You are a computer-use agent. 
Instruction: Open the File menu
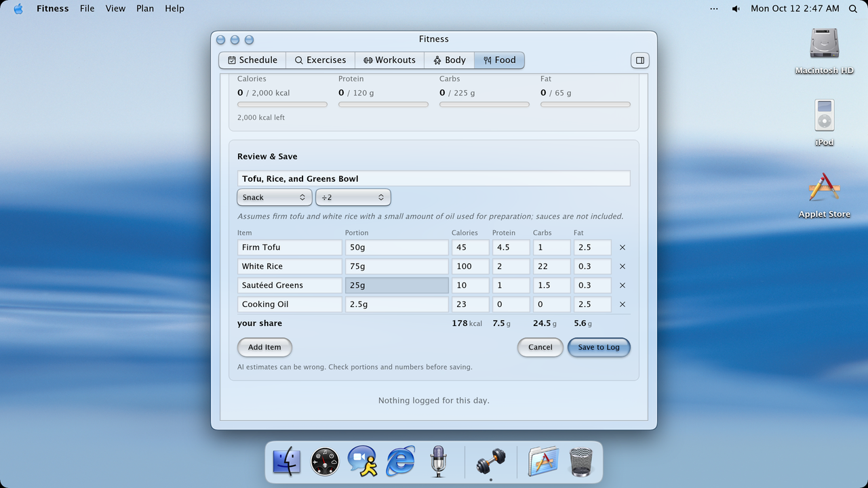(87, 9)
